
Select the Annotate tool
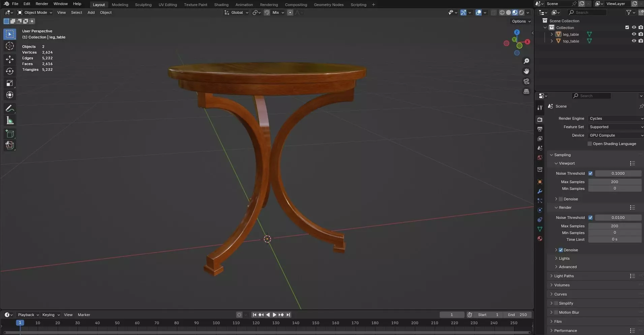tap(10, 108)
